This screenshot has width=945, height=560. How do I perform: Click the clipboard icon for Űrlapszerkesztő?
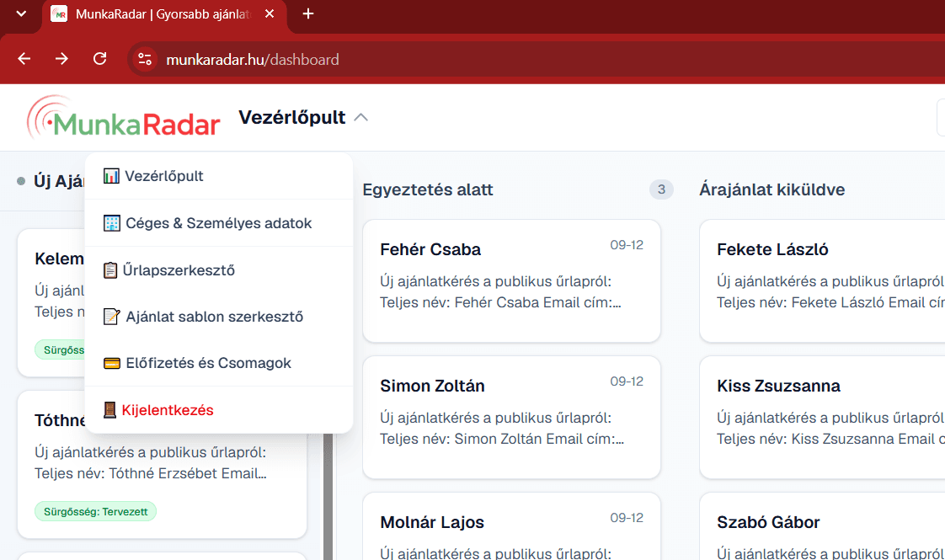pos(110,270)
